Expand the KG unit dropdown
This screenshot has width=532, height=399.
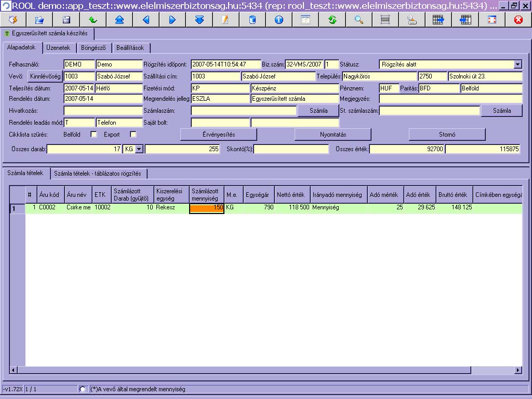pos(138,149)
